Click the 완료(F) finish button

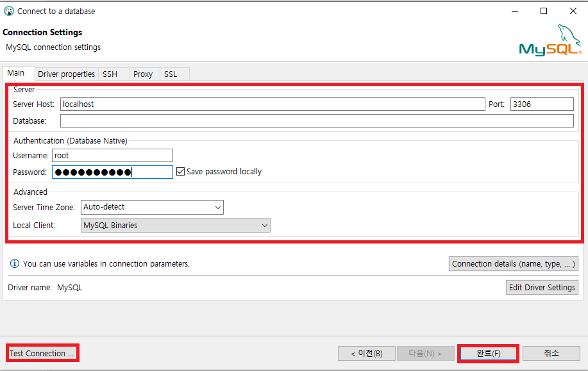coord(488,354)
